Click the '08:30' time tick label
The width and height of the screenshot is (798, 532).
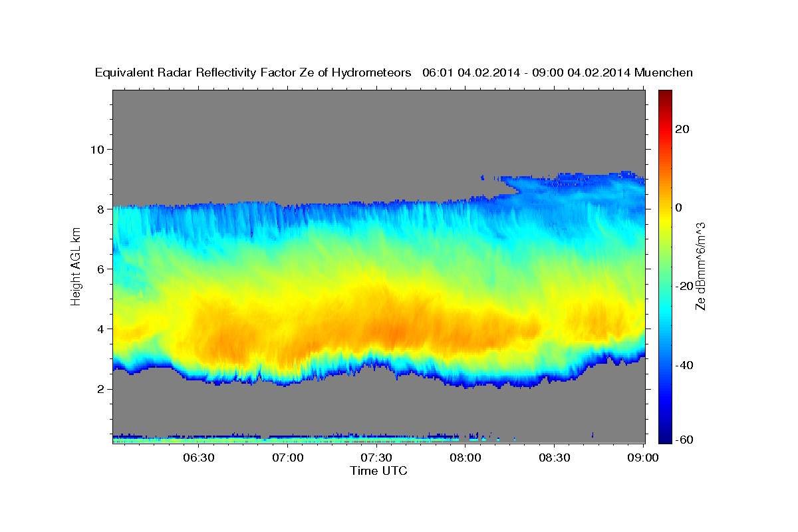tap(554, 458)
